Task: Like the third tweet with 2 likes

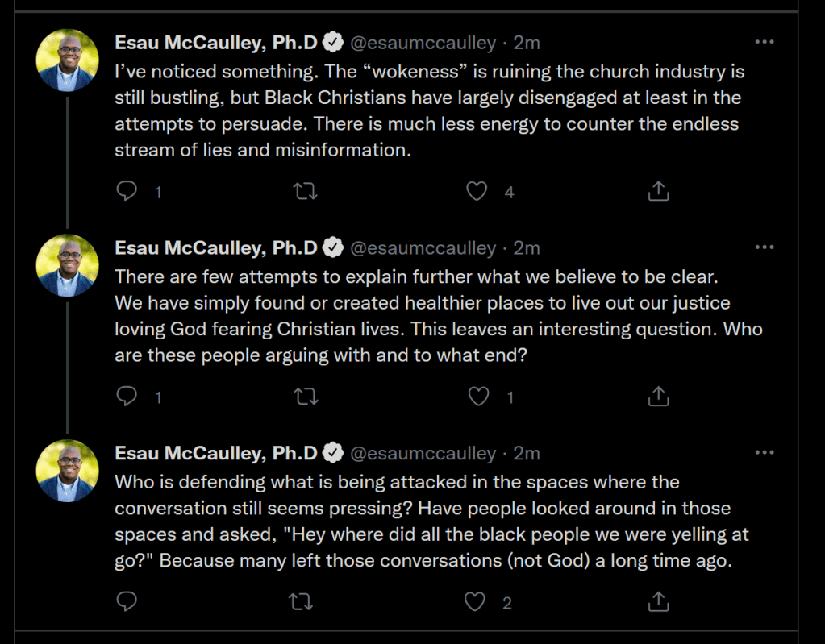Action: (476, 601)
